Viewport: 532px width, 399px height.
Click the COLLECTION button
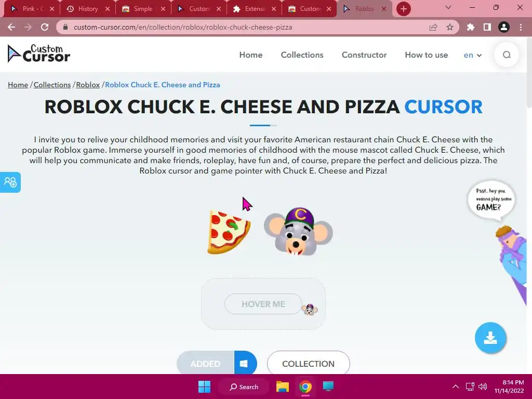[x=309, y=363]
